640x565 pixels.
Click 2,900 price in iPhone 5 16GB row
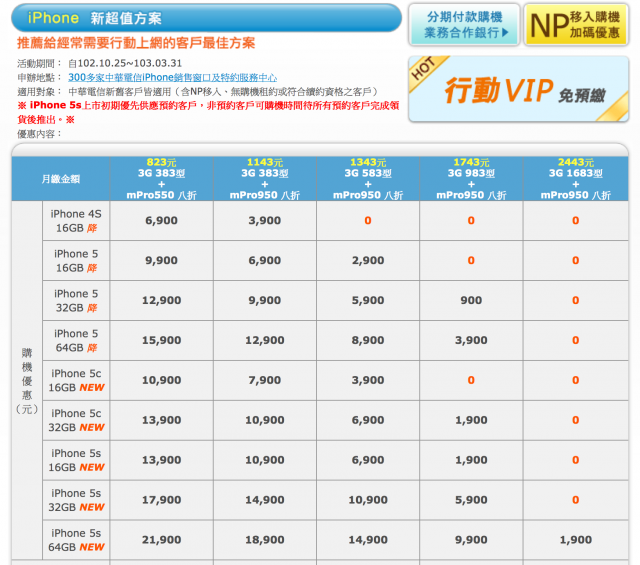(x=368, y=260)
